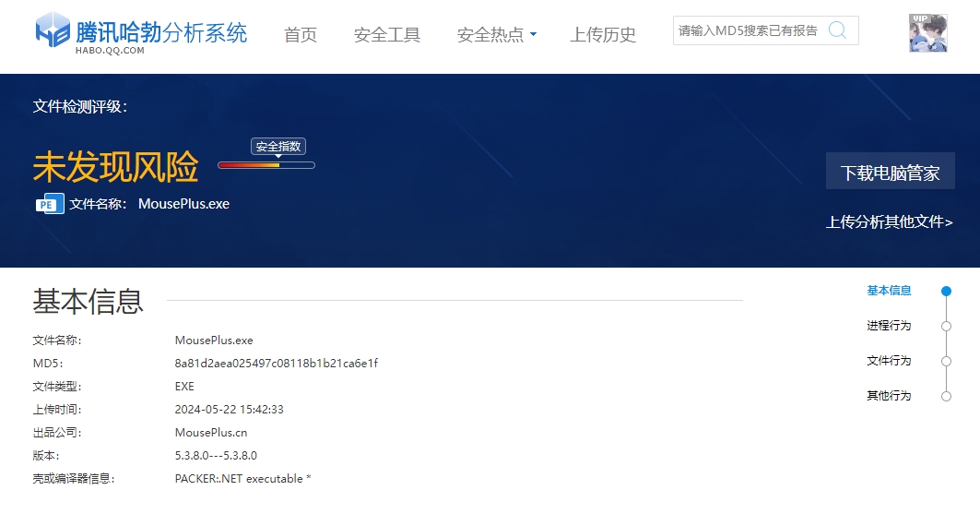
Task: Jump to 文件行为 section label
Action: coord(889,361)
